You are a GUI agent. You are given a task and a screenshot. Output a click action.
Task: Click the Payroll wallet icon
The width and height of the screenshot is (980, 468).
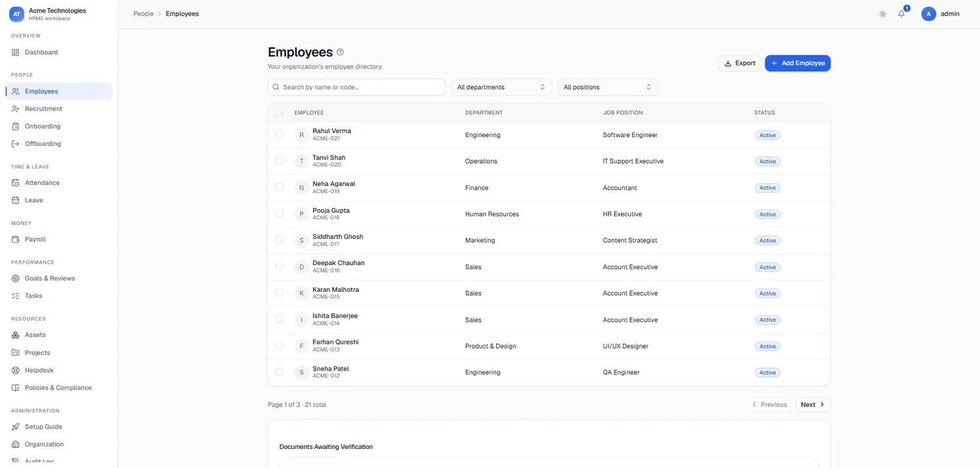(16, 240)
